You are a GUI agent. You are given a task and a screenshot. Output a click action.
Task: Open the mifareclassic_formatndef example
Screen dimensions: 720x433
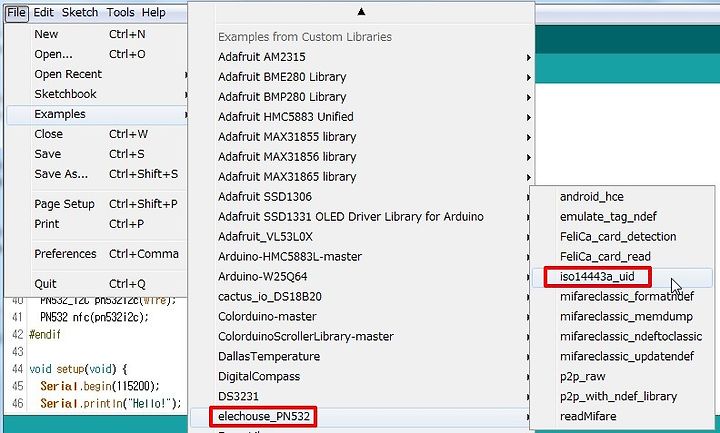pyautogui.click(x=622, y=297)
